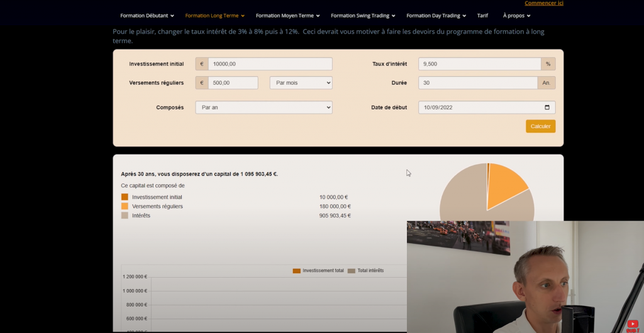
Task: Open the Formation Long Terme menu
Action: coord(215,16)
